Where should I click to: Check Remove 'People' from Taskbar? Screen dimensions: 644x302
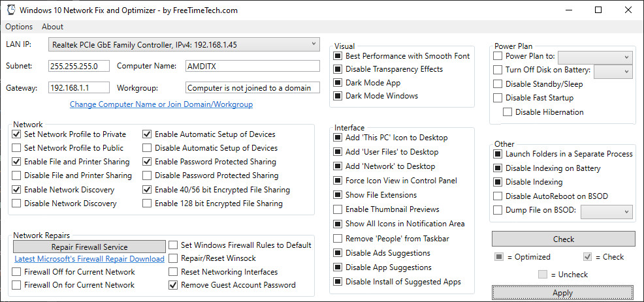coord(338,238)
